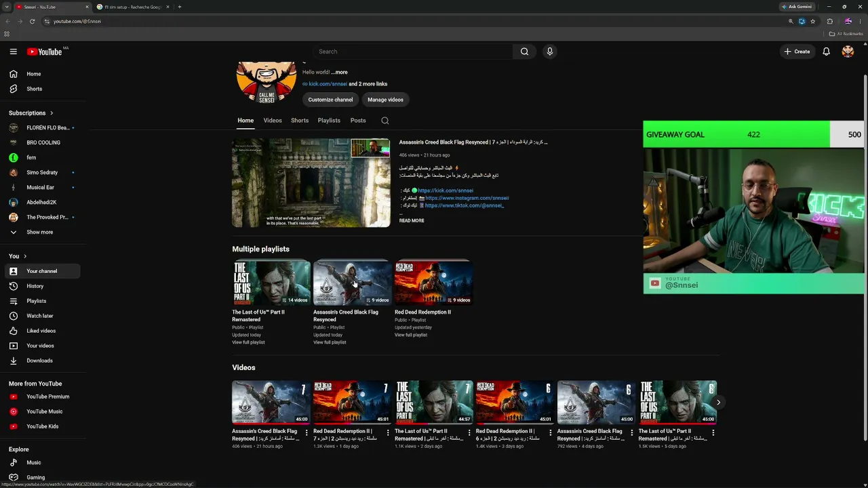
Task: Click Customize channel button
Action: pyautogui.click(x=330, y=100)
